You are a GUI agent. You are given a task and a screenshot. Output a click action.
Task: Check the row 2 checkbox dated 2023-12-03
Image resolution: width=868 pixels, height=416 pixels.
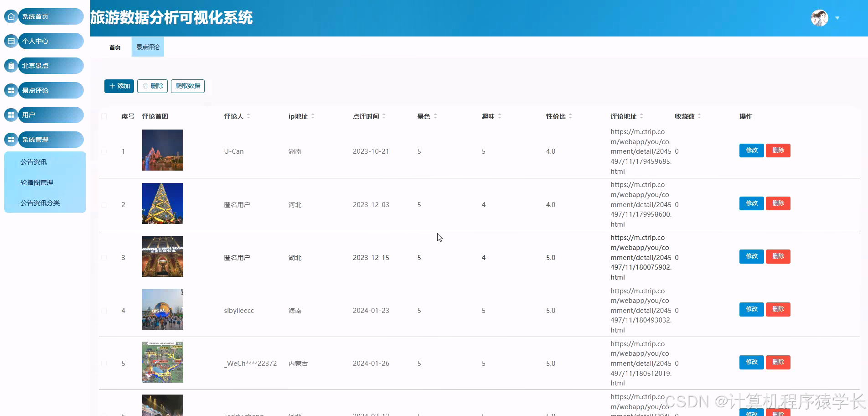(104, 205)
